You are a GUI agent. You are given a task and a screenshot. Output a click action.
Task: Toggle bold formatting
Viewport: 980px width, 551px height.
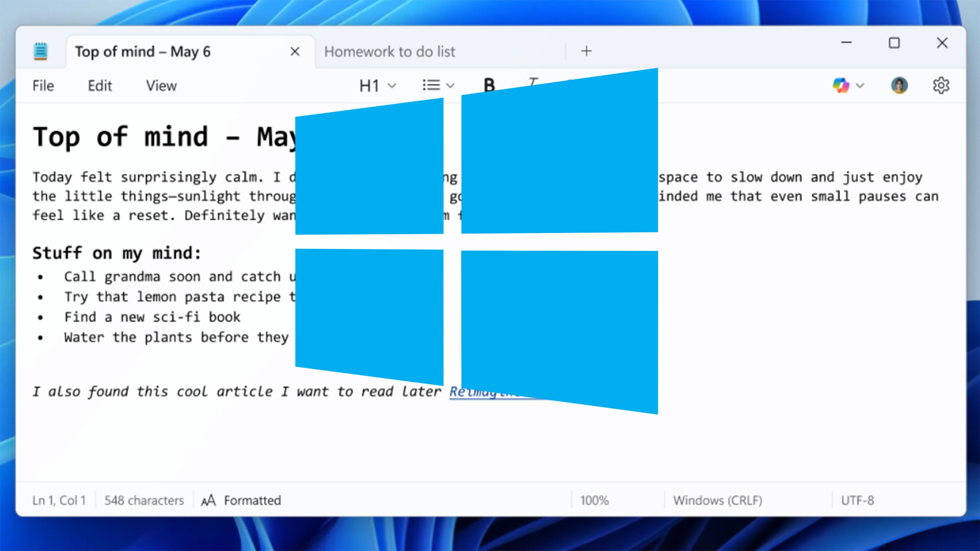coord(489,84)
